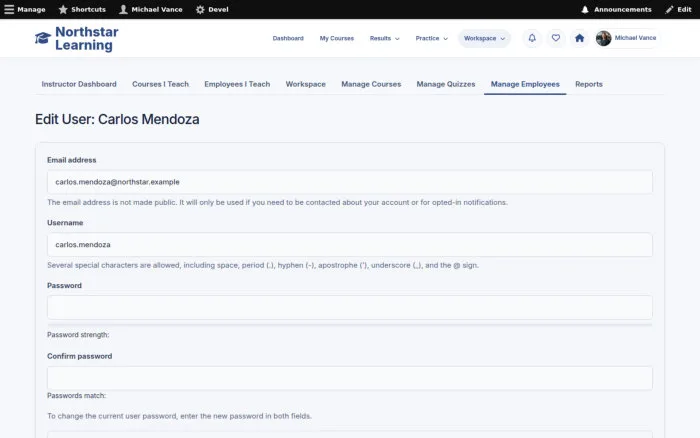Click the Northstar Learning site title
The image size is (700, 438).
(x=87, y=38)
